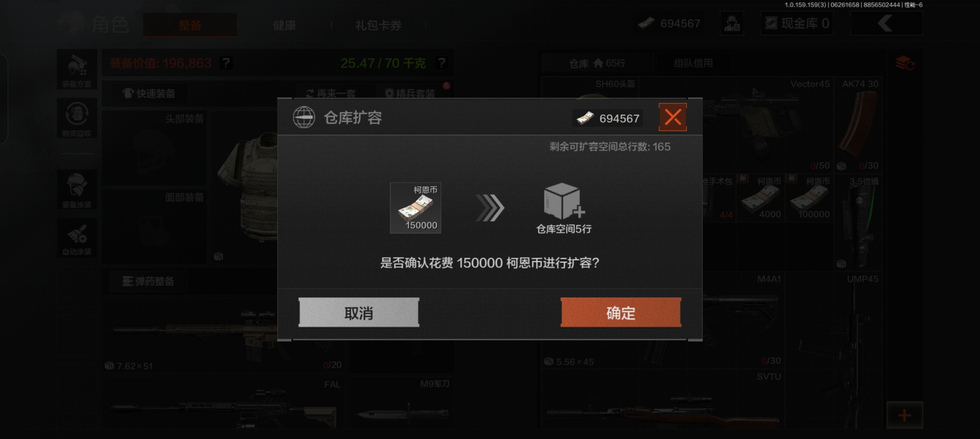Open the 现金库 cash vault
Image resolution: width=980 pixels, height=439 pixels.
pyautogui.click(x=797, y=24)
